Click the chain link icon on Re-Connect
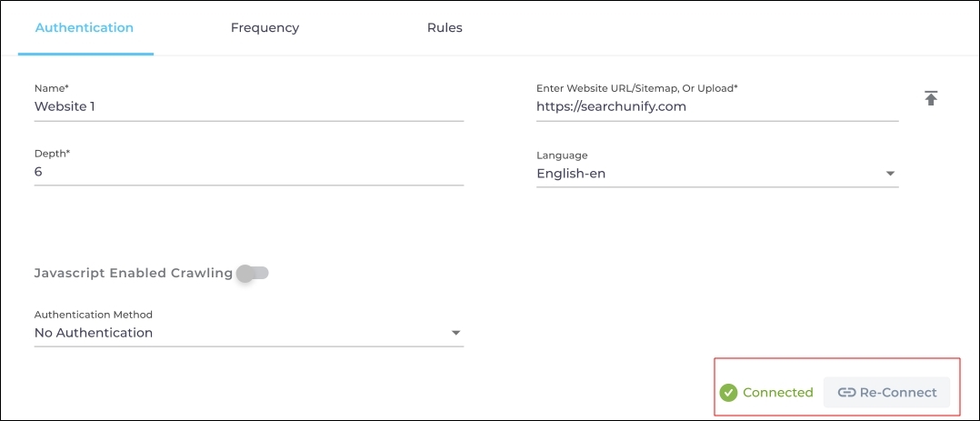 pyautogui.click(x=846, y=393)
